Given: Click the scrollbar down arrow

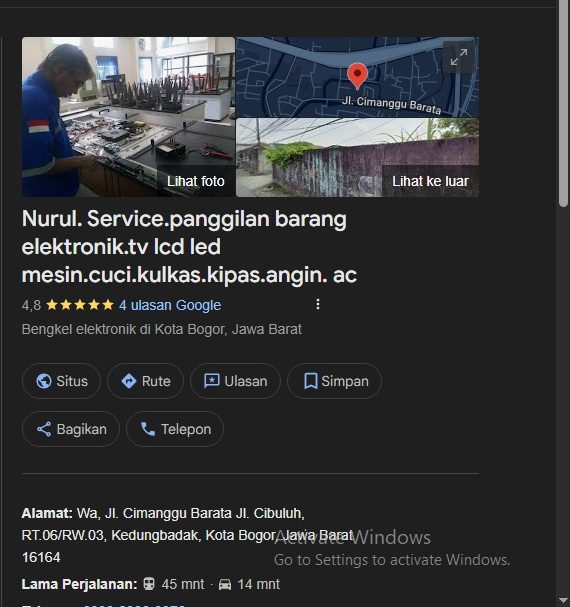Looking at the screenshot, I should click(x=563, y=601).
